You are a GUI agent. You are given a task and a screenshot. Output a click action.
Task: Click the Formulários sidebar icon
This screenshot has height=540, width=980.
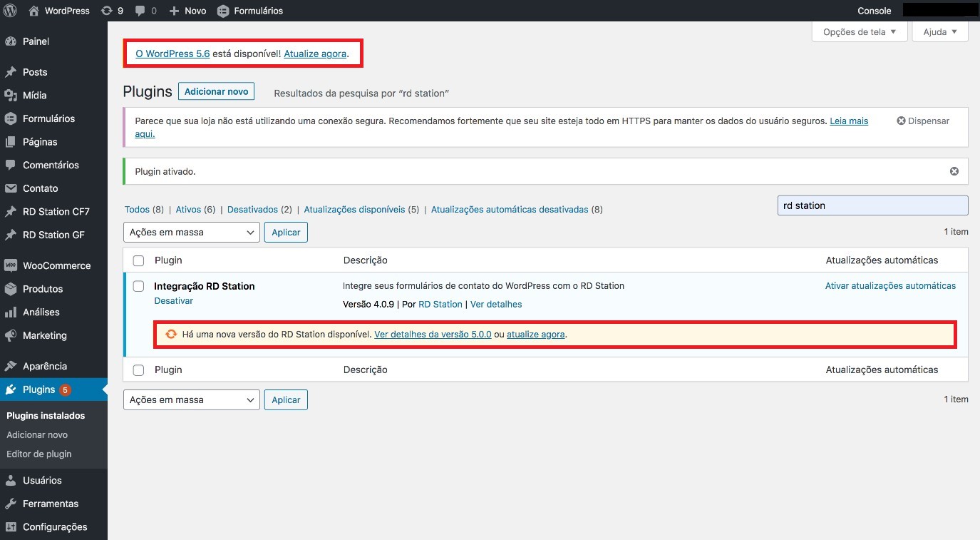[x=11, y=118]
